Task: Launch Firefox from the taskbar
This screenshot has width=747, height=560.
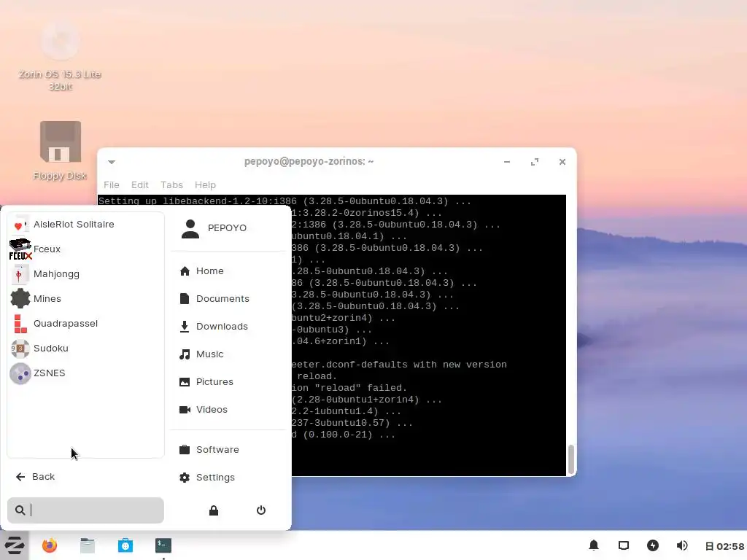Action: 50,545
